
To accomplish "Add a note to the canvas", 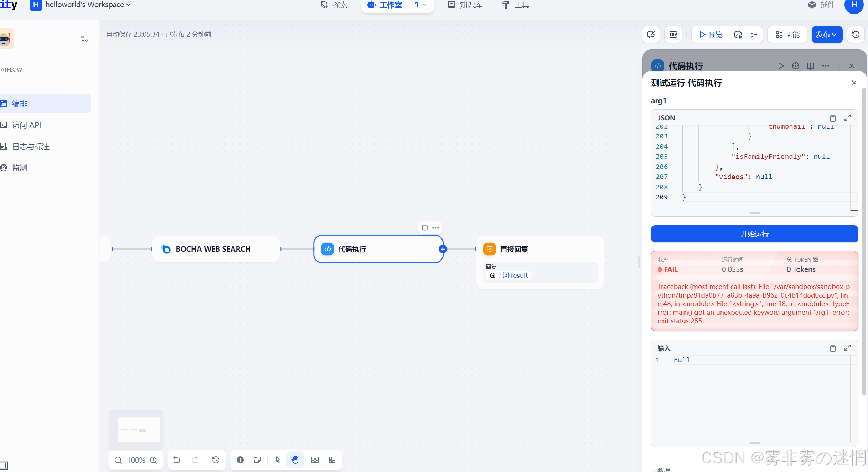I will tap(258, 460).
